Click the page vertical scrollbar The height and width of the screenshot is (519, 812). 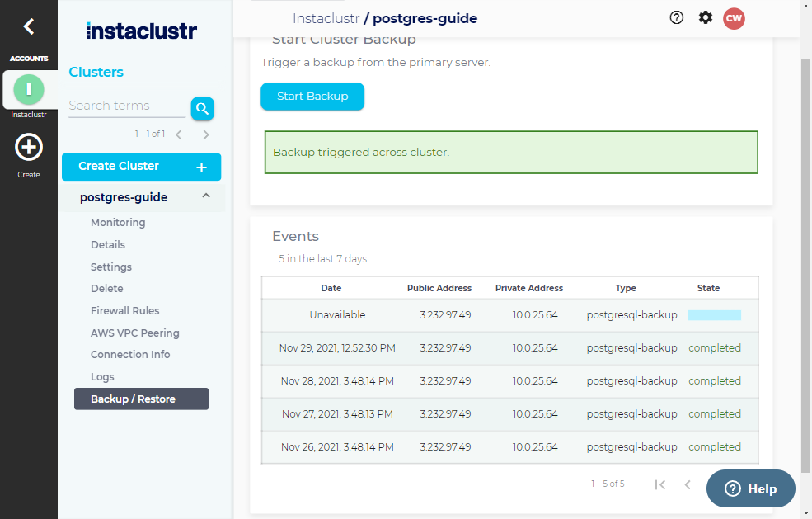click(x=805, y=264)
